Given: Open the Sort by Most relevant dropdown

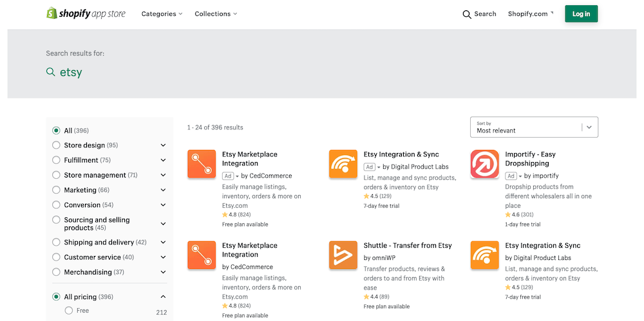Looking at the screenshot, I should click(534, 127).
